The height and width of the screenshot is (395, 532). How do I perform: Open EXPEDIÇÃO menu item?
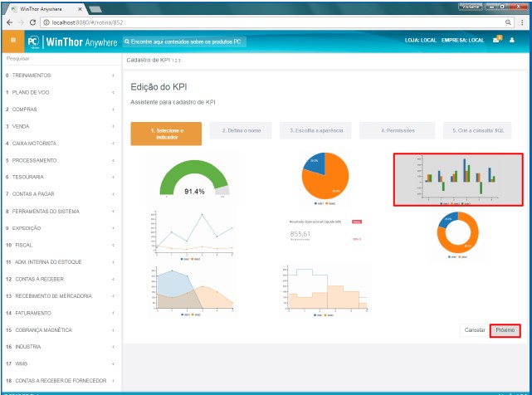(x=61, y=228)
